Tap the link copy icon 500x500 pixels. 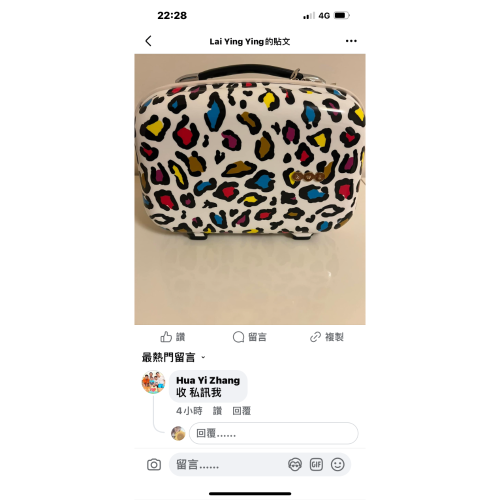315,337
